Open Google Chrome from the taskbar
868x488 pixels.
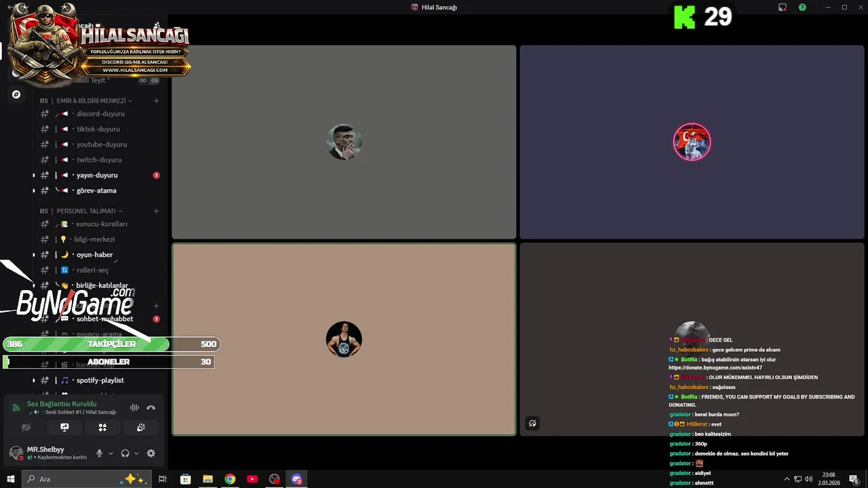pyautogui.click(x=230, y=479)
